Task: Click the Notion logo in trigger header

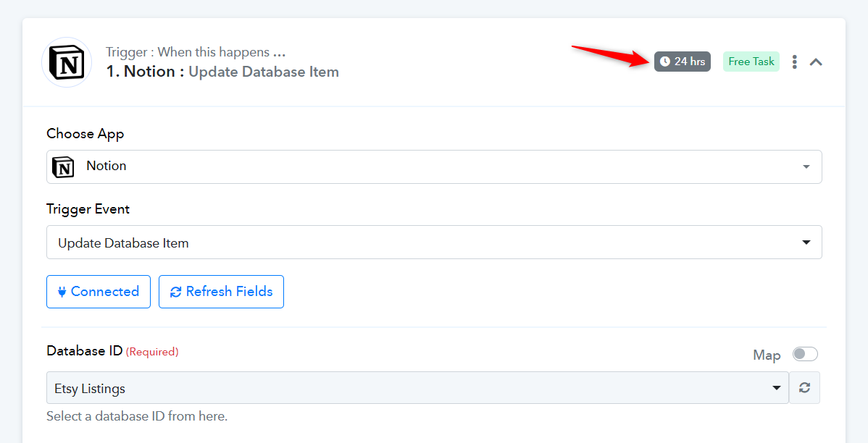Action: pyautogui.click(x=67, y=62)
